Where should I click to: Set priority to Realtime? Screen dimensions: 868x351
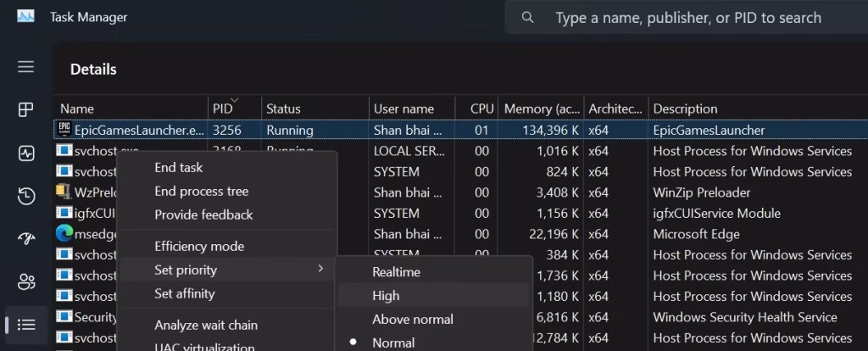(x=397, y=272)
